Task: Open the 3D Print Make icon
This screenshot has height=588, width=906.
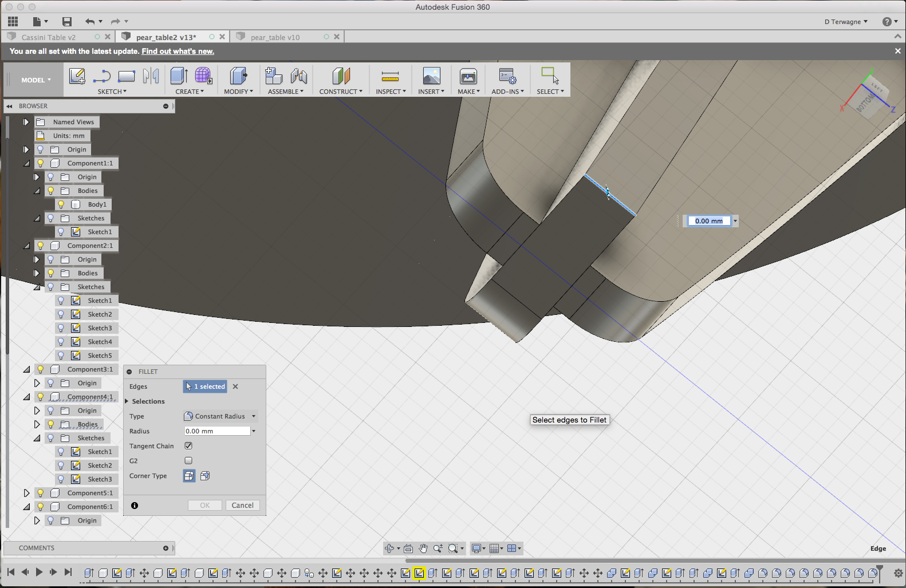Action: (x=468, y=76)
